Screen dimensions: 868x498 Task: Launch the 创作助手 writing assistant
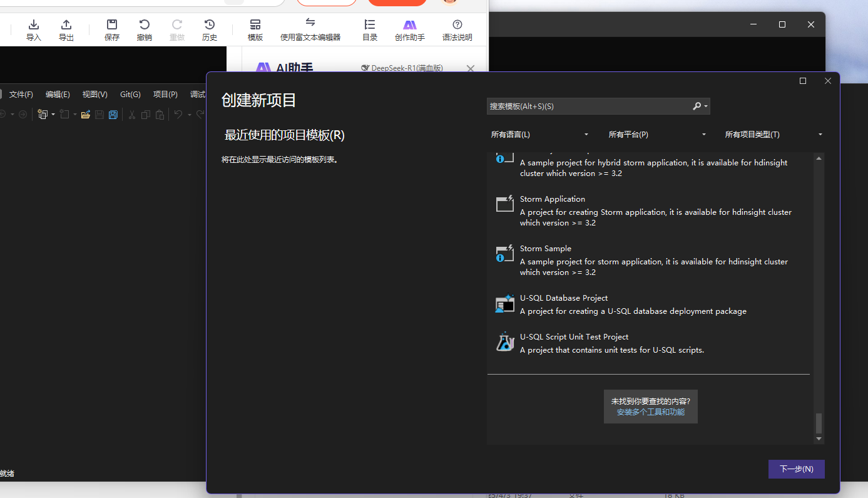tap(409, 29)
